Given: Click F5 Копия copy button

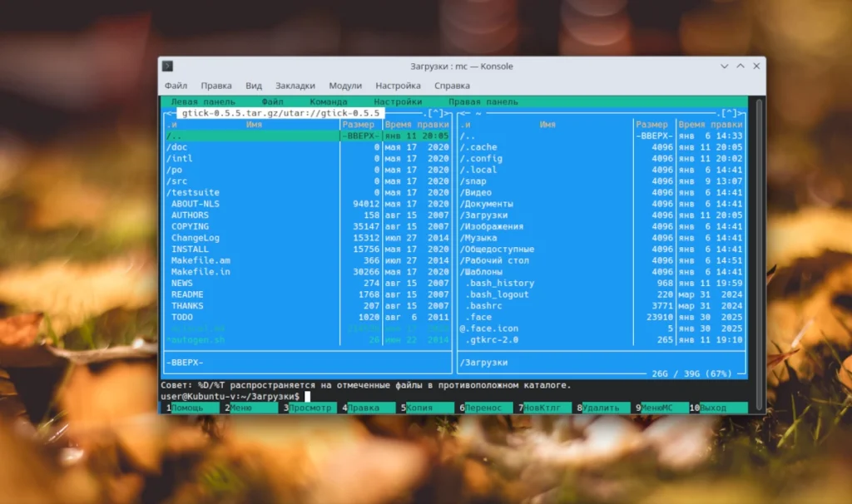Looking at the screenshot, I should [427, 408].
